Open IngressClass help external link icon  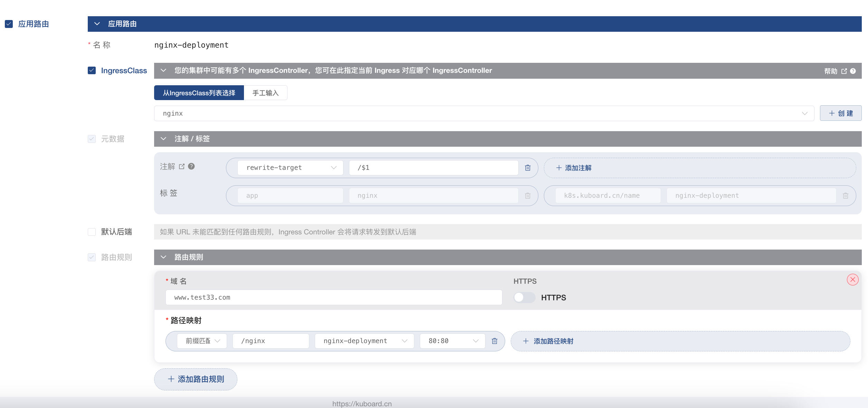coord(844,71)
